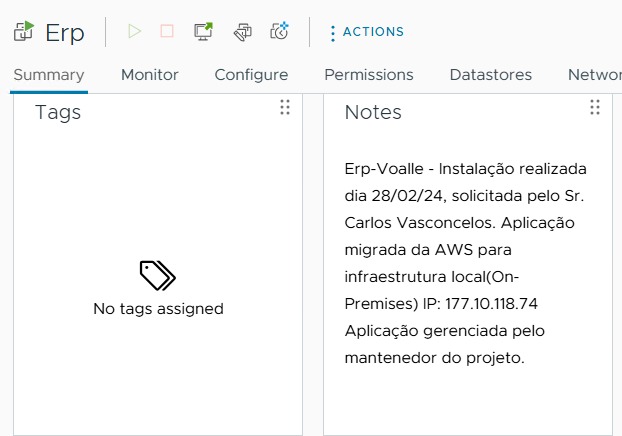Take a snapshot using the clock icon
Viewport: 622px width, 436px height.
point(279,31)
